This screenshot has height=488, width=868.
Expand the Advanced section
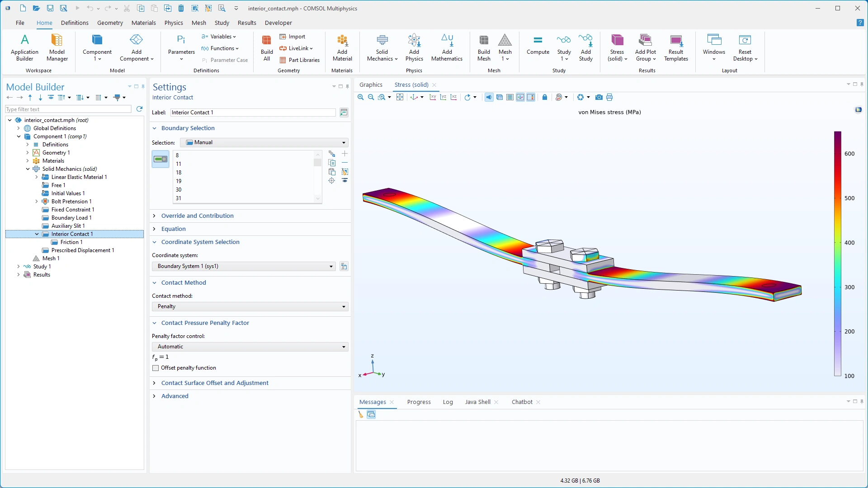[x=175, y=396]
